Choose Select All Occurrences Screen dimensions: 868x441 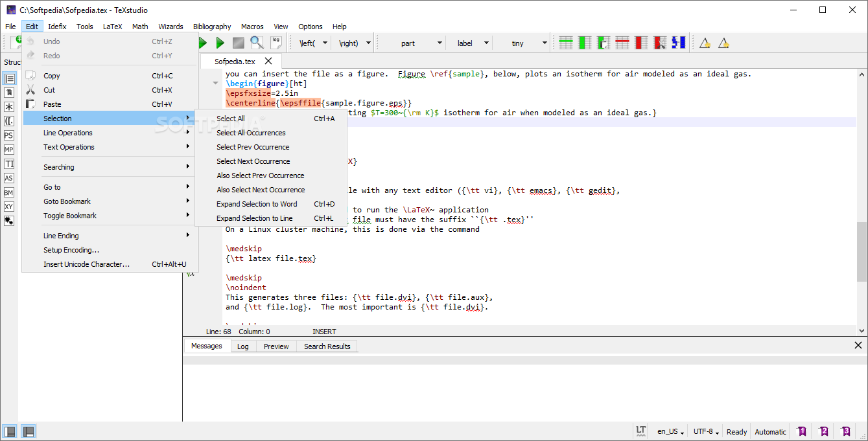click(x=271, y=133)
